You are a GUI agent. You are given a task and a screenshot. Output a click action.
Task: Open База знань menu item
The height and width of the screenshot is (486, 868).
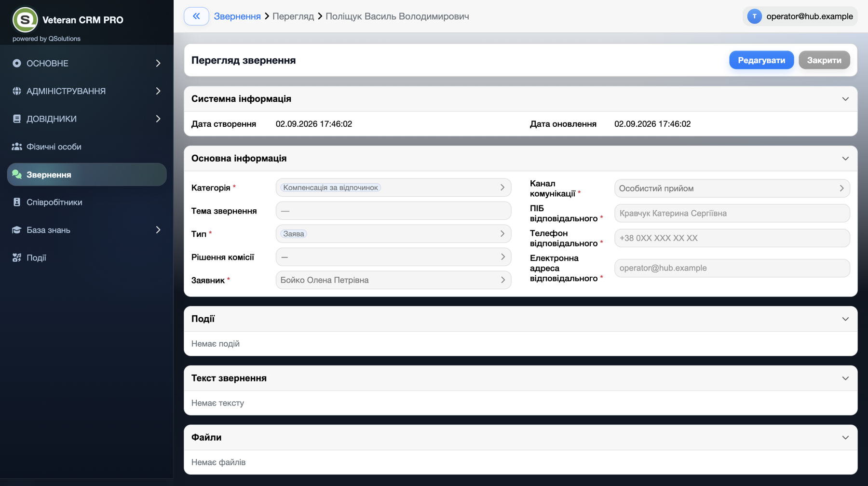pyautogui.click(x=87, y=230)
